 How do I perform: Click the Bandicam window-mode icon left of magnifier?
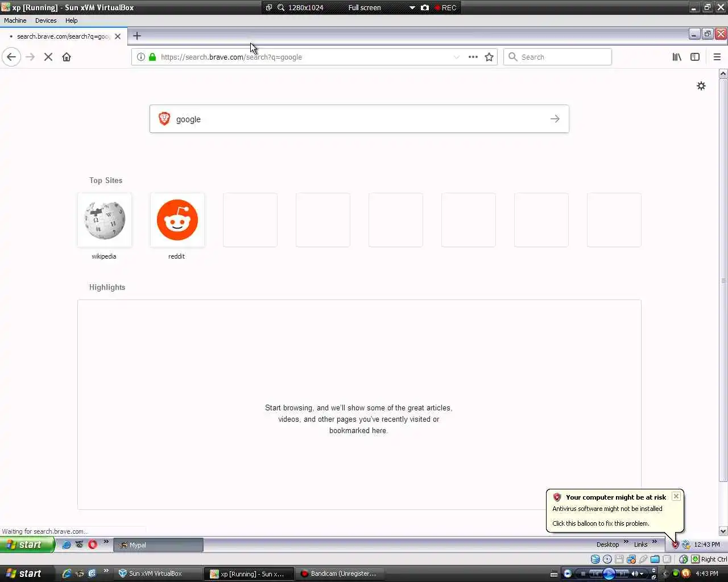coord(269,7)
